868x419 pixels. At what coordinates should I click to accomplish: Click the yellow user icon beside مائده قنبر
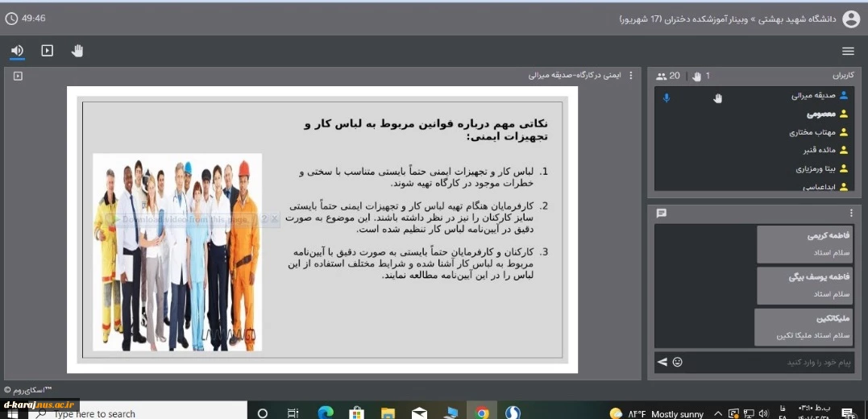844,150
